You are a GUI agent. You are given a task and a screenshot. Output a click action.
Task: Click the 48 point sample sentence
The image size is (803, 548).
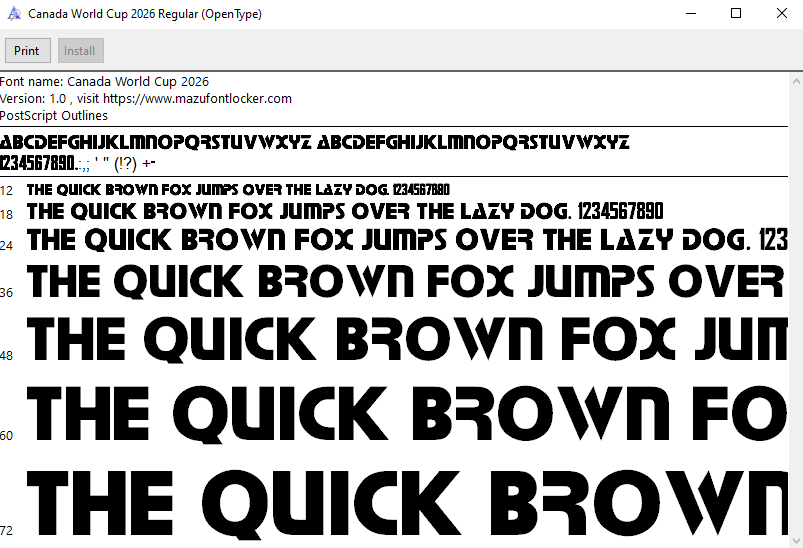[x=400, y=339]
